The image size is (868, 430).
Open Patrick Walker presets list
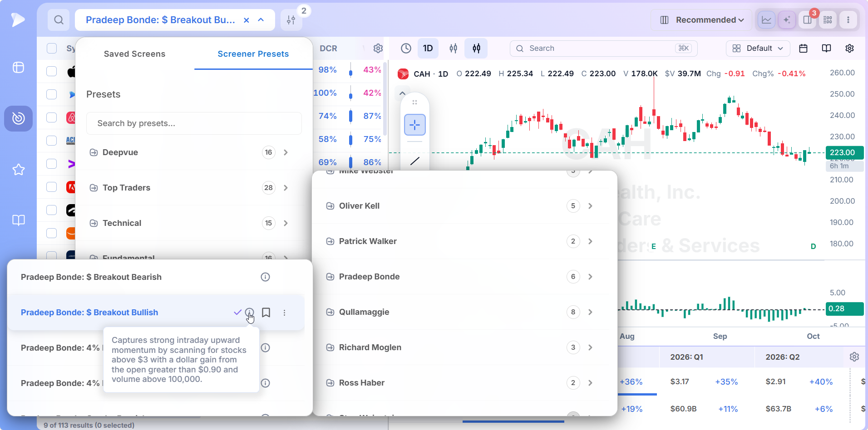[461, 241]
